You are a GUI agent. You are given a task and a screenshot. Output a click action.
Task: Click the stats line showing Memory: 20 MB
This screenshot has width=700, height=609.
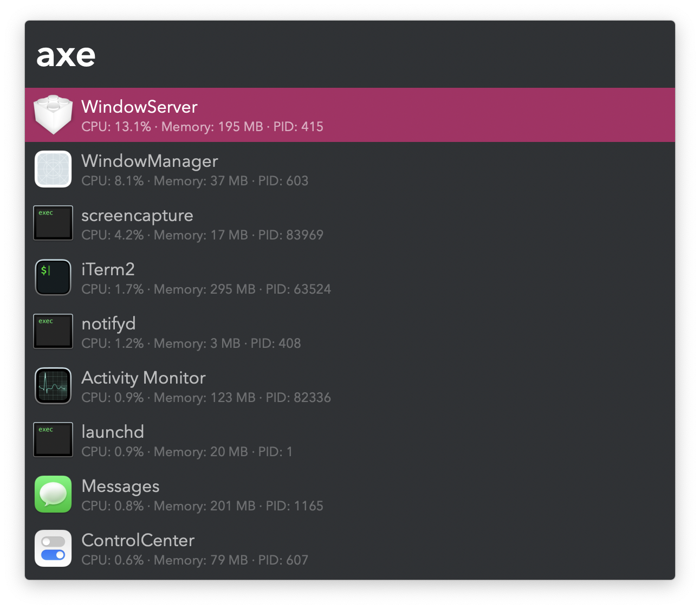tap(187, 452)
